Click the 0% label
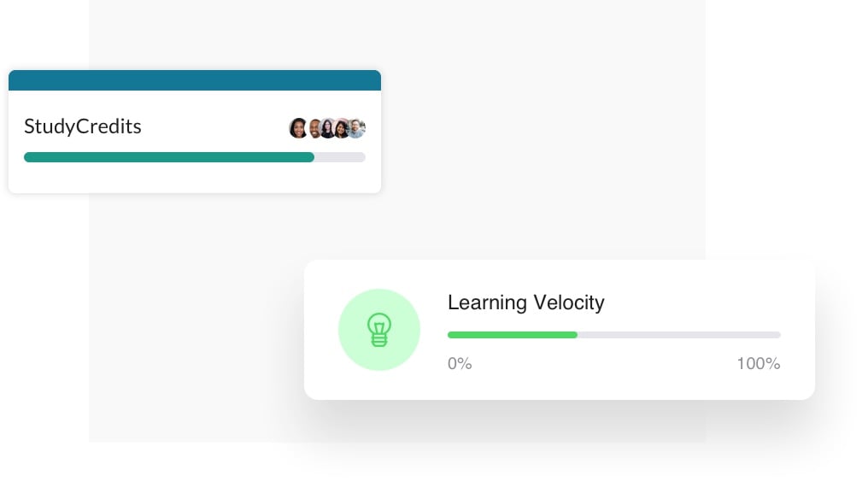This screenshot has width=868, height=487. 460,364
